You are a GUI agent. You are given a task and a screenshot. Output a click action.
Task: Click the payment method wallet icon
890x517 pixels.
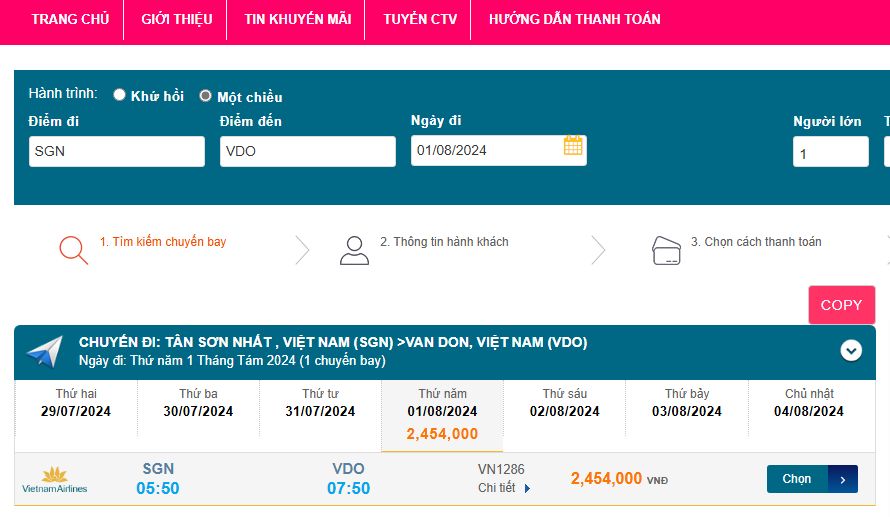(666, 249)
